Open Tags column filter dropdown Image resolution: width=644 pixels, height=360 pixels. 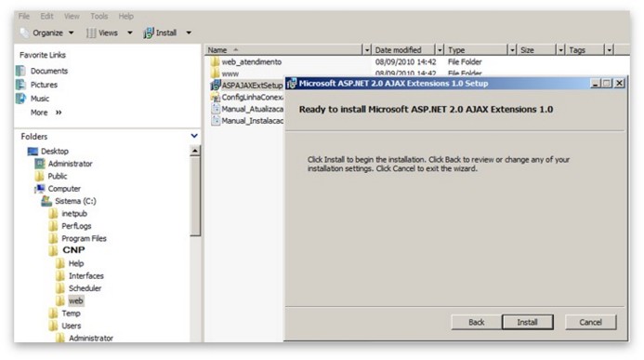click(x=609, y=50)
